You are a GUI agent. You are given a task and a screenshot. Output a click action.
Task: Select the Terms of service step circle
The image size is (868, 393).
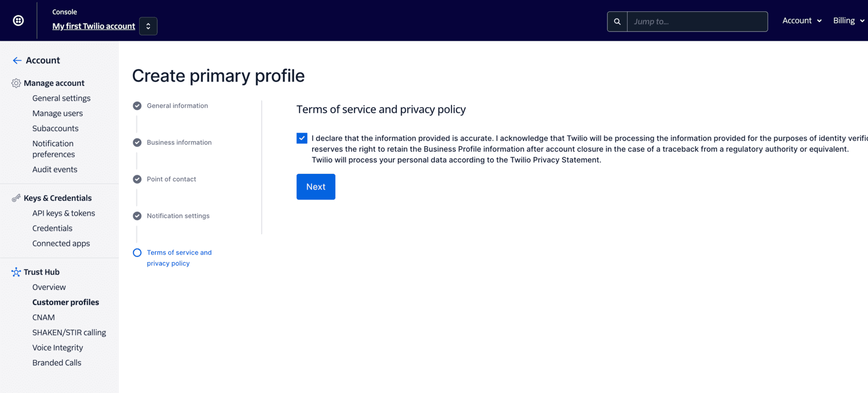click(x=137, y=253)
